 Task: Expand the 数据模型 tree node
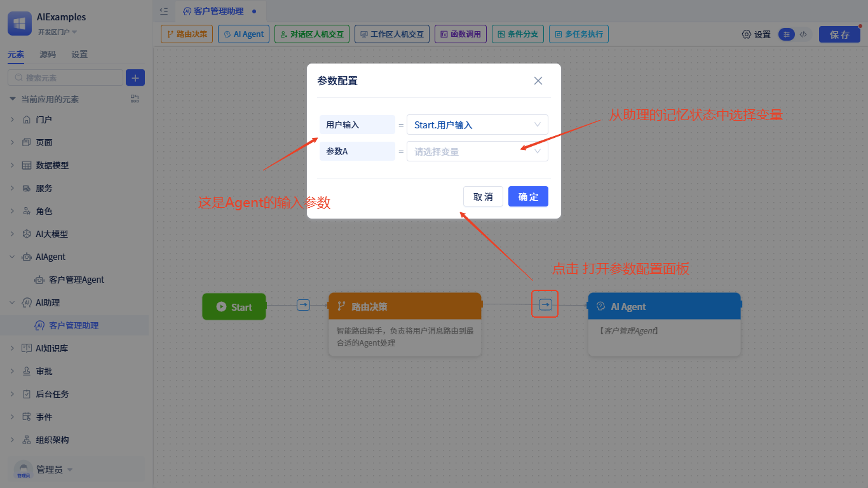[12, 165]
